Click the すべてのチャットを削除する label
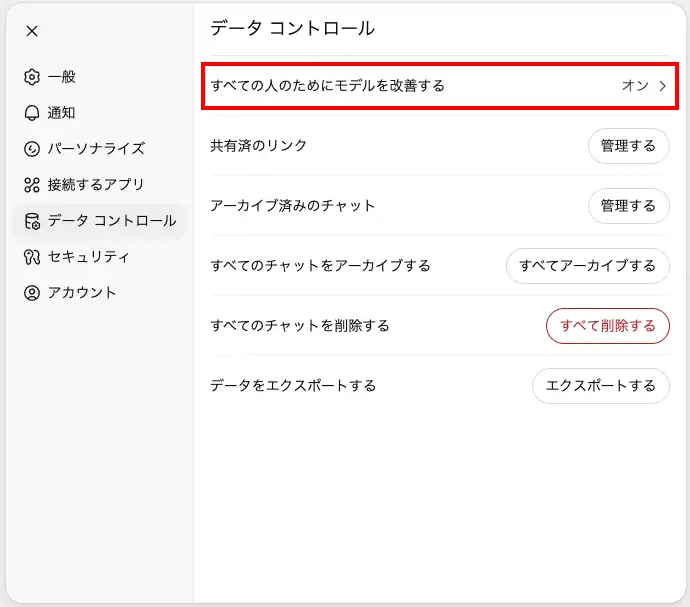690x607 pixels. point(300,326)
